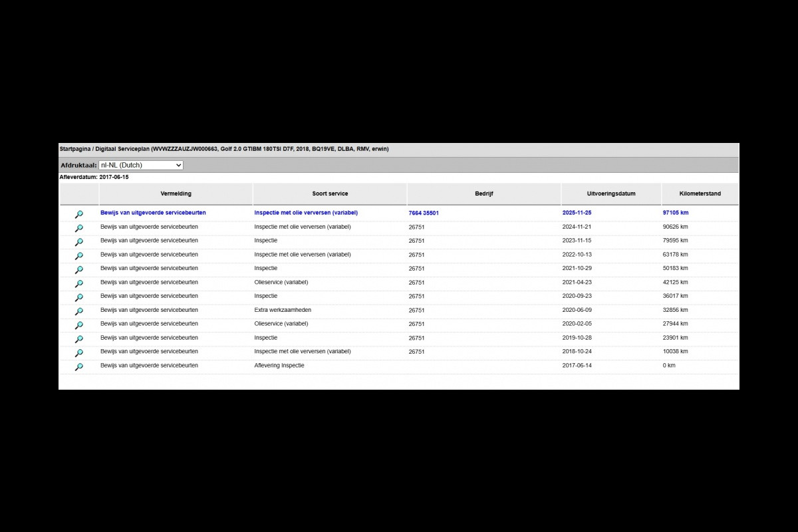Click the Soort service column header
Viewport: 798px width, 532px height.
(330, 194)
